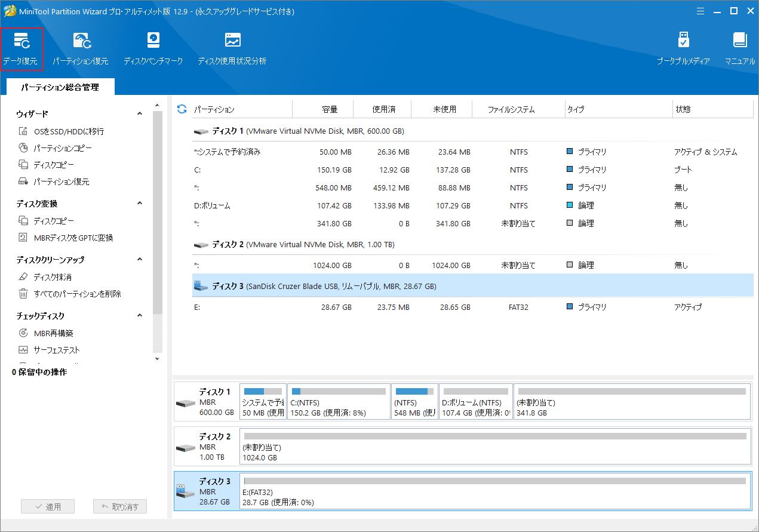Collapse the ウィザード section

click(x=140, y=113)
